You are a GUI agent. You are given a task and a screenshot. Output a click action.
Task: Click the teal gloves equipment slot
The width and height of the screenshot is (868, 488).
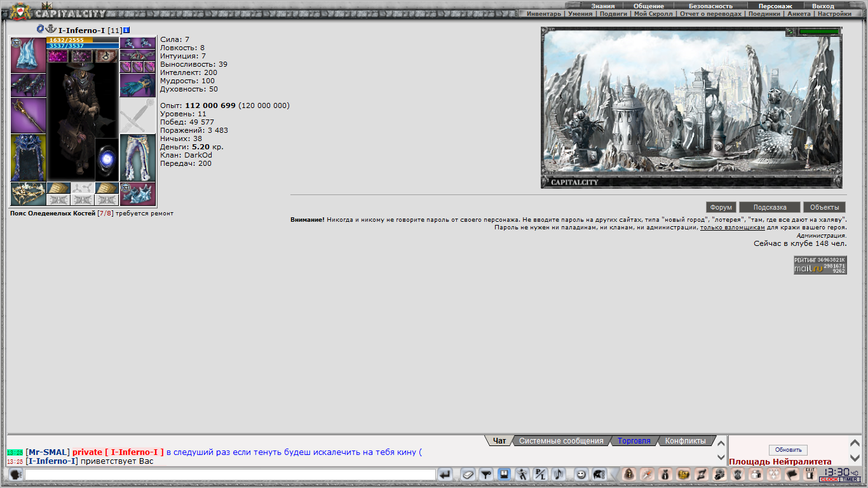click(x=137, y=86)
